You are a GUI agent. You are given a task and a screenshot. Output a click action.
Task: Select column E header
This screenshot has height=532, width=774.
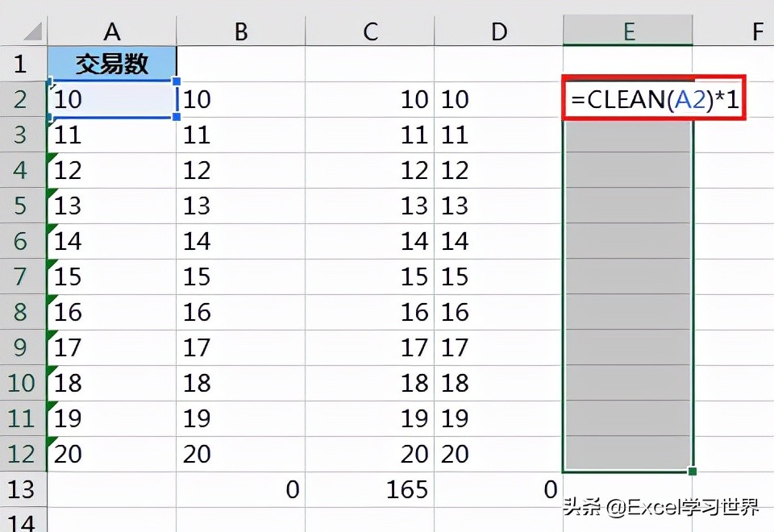tap(628, 31)
